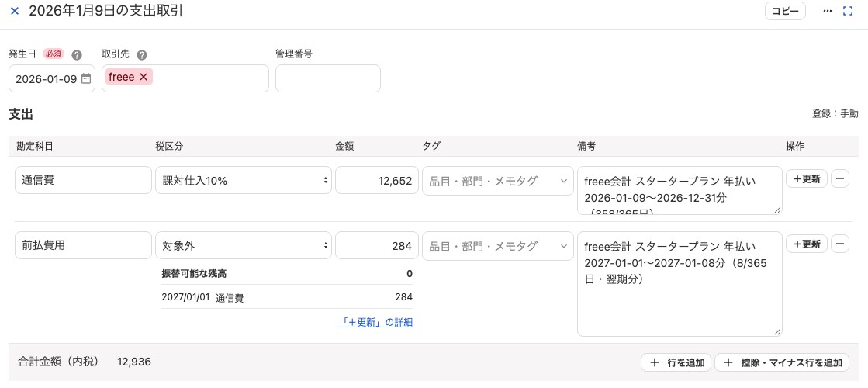The height and width of the screenshot is (388, 868).
Task: Open the 対象外 tax dropdown
Action: pos(244,245)
